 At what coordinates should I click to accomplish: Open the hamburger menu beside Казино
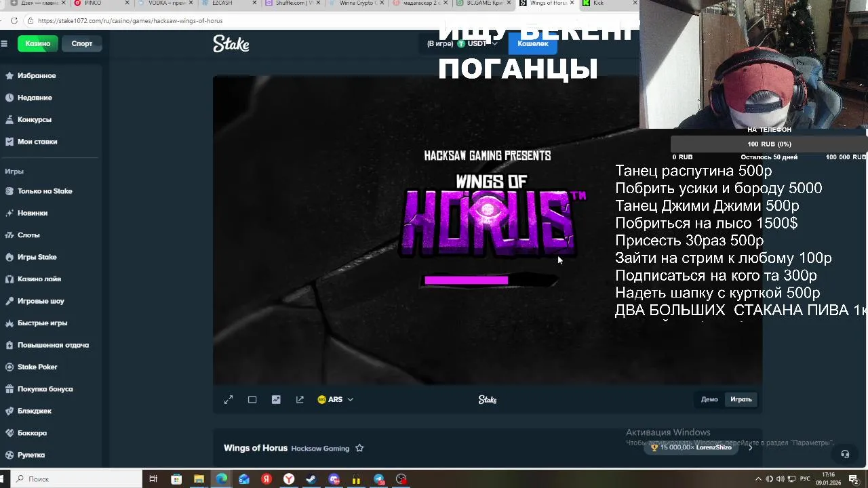(4, 43)
